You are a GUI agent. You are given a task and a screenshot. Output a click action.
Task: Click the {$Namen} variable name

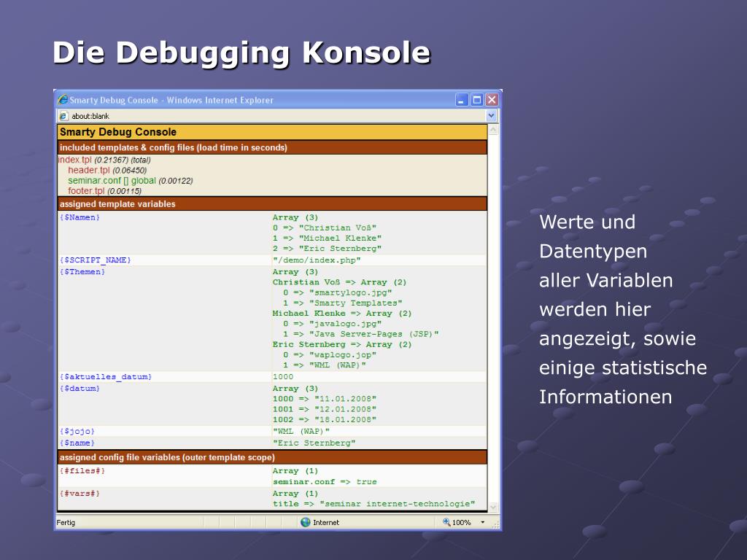(80, 217)
